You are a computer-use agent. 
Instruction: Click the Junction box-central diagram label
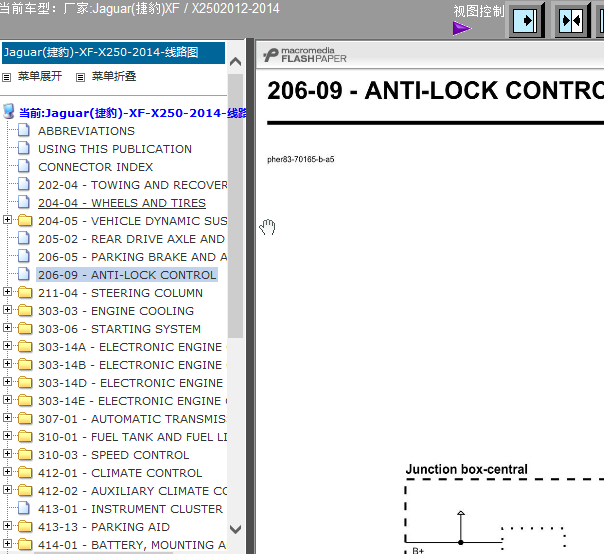pos(466,469)
